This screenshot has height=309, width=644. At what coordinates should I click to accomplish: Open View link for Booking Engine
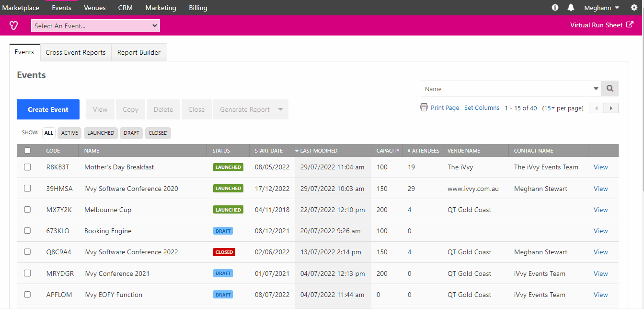[x=601, y=231]
